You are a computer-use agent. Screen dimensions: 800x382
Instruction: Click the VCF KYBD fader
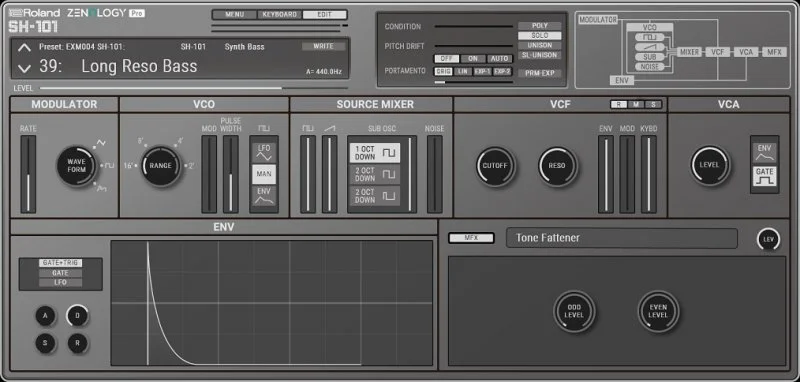(x=648, y=174)
